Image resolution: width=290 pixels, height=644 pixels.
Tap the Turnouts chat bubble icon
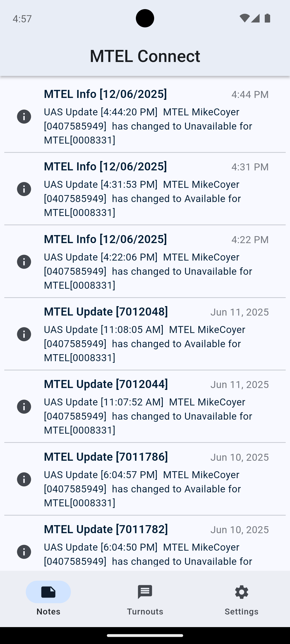pyautogui.click(x=145, y=592)
